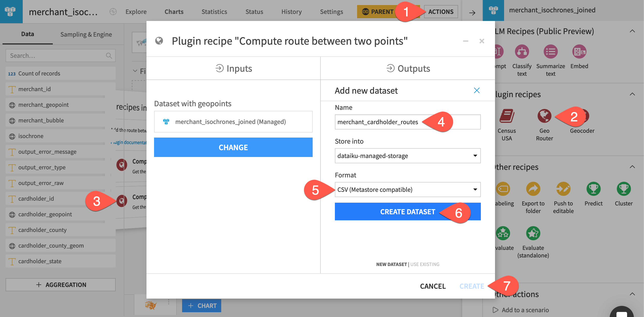Open the Classify text recipe icon
The image size is (644, 317).
522,51
